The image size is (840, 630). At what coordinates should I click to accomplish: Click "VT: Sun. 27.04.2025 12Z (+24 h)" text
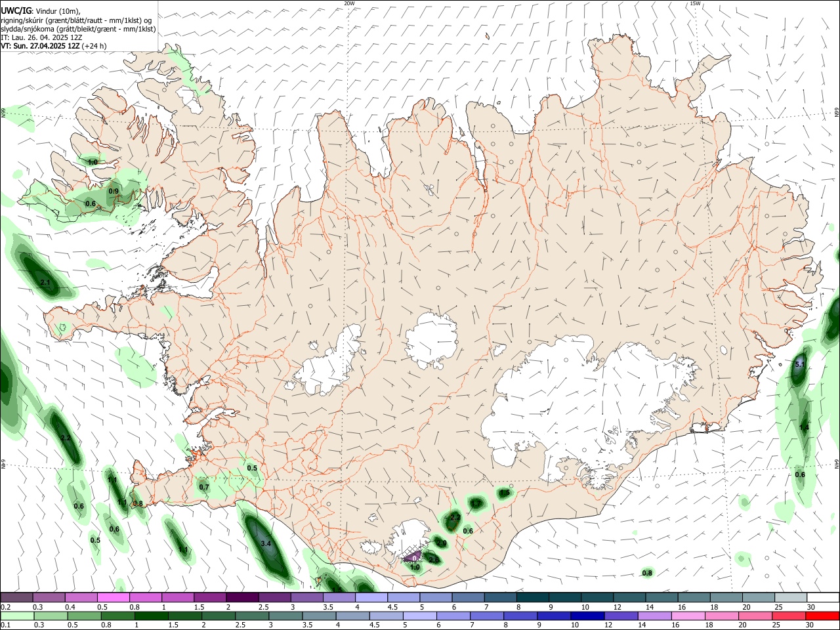(53, 46)
